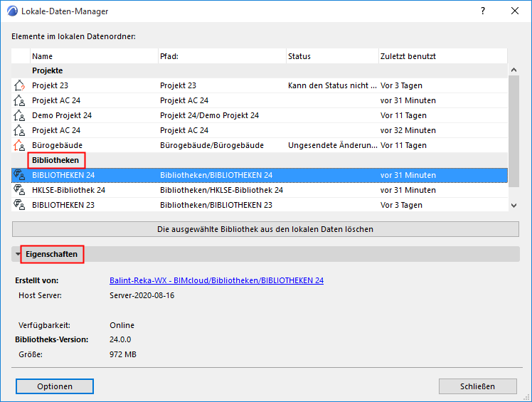Click the help question mark button

point(483,11)
